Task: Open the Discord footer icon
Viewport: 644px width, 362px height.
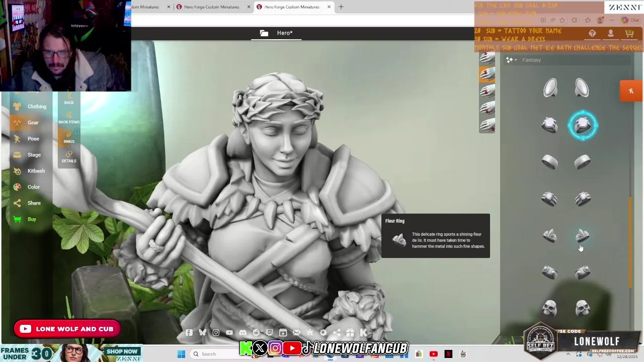Action: click(243, 332)
